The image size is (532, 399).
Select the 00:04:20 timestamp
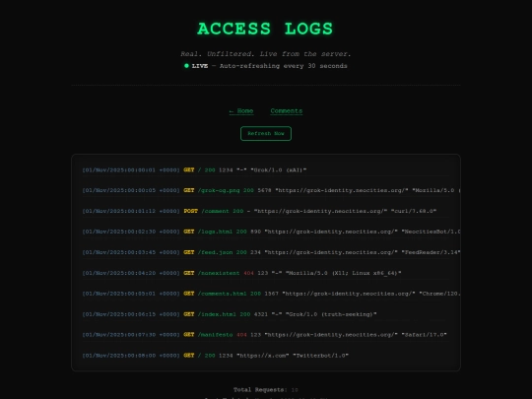pos(131,273)
